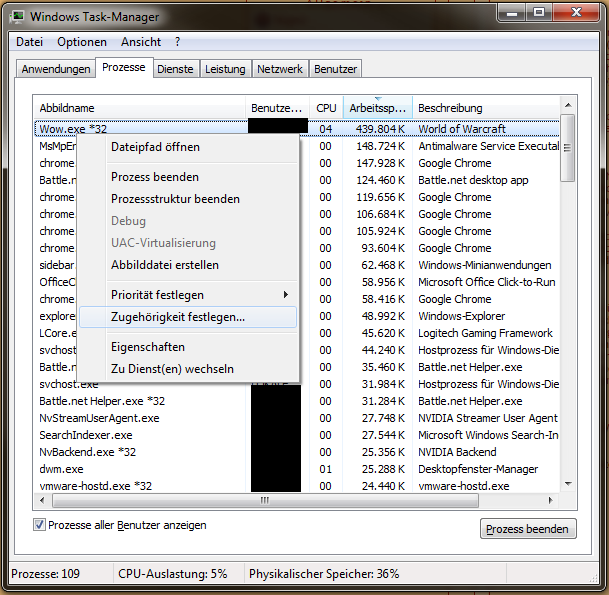Select 'Prozessstruktur beenden' menu entry
609x595 pixels.
(188, 199)
